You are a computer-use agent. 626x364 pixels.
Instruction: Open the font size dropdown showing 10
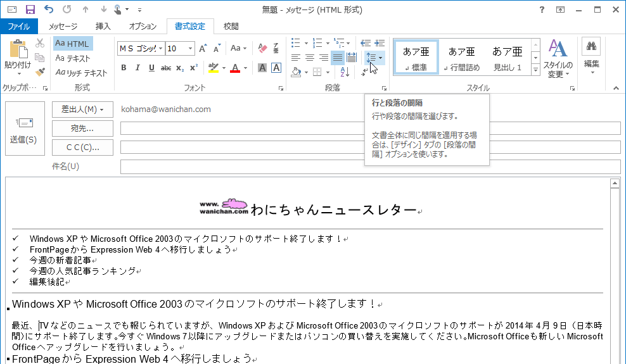191,49
